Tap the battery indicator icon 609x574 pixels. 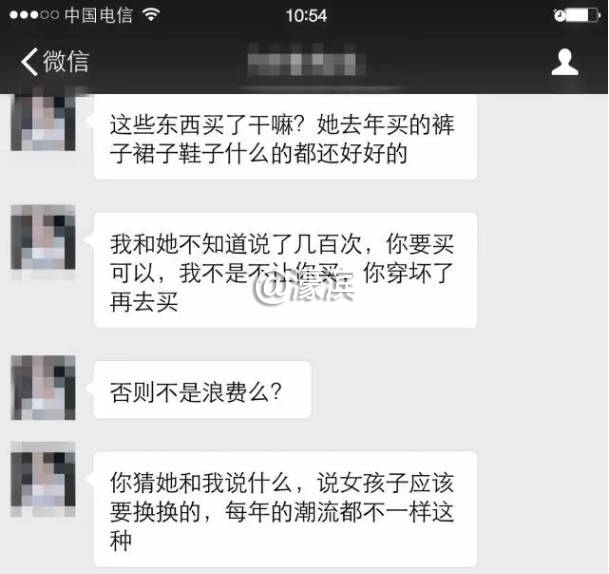584,15
